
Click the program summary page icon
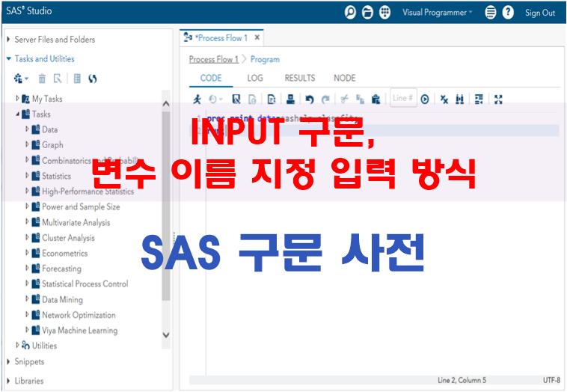click(272, 99)
